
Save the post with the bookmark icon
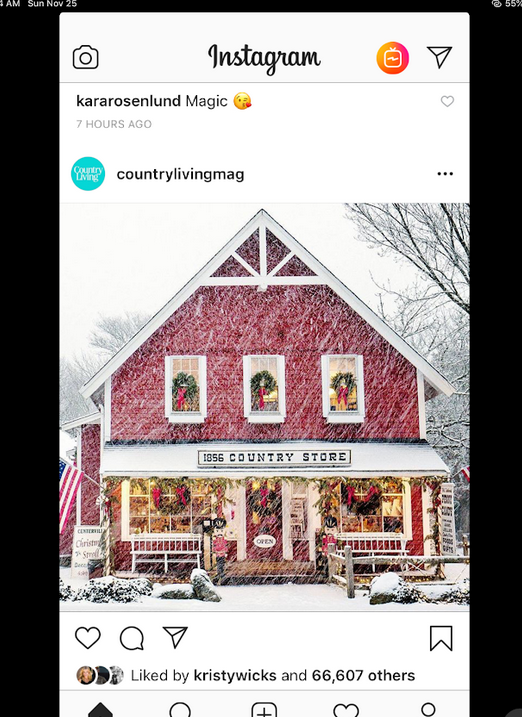(x=441, y=638)
